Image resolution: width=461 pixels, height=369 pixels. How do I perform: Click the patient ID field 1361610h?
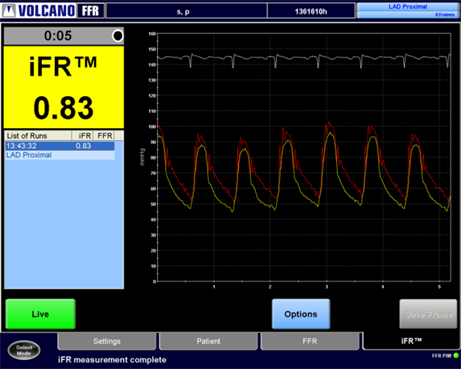click(x=311, y=12)
